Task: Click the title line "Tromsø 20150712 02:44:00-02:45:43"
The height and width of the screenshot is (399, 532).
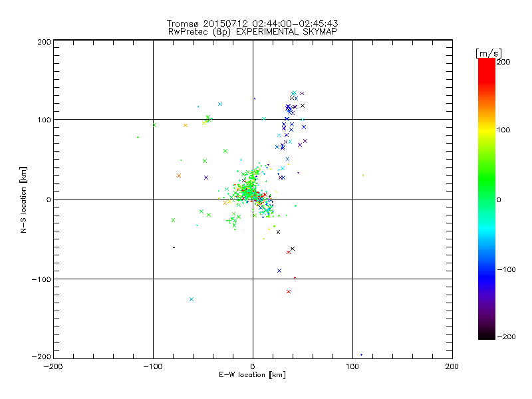Action: [252, 23]
